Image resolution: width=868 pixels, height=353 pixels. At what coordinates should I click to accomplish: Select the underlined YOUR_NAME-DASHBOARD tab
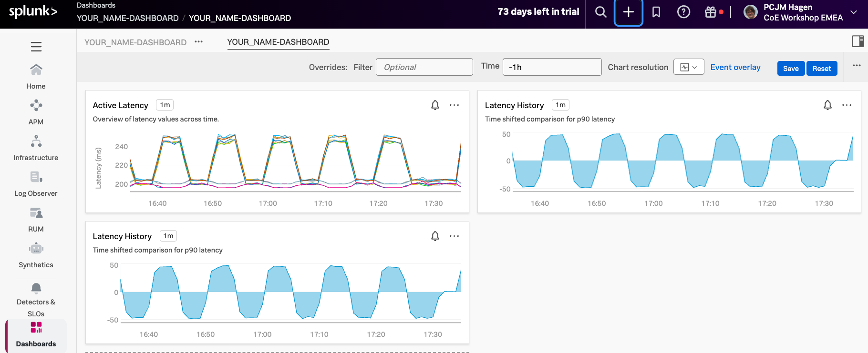[x=278, y=42]
